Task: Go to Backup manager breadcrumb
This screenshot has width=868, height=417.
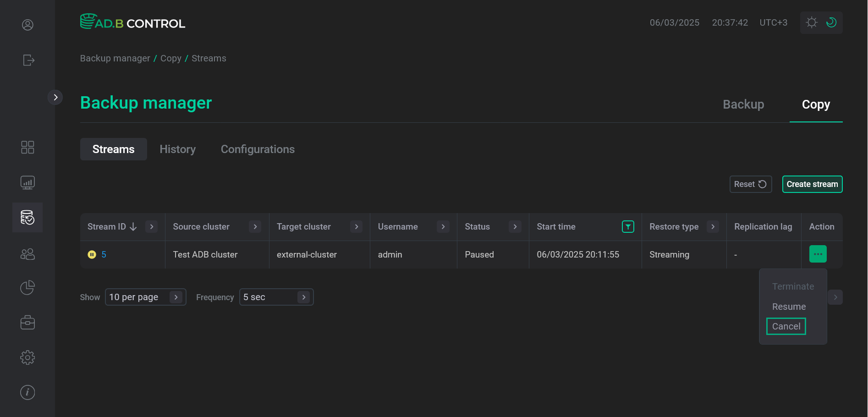Action: click(115, 58)
